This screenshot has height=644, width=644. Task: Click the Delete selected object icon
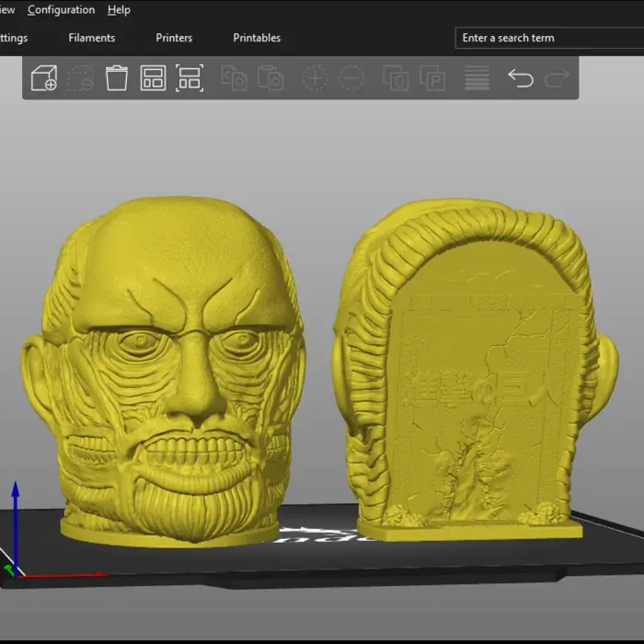pyautogui.click(x=80, y=78)
